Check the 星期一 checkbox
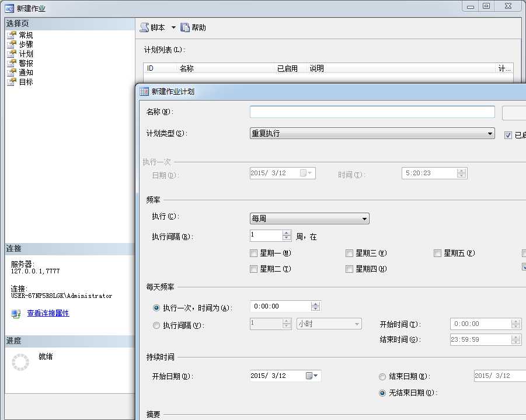The height and width of the screenshot is (420, 526). pos(253,253)
